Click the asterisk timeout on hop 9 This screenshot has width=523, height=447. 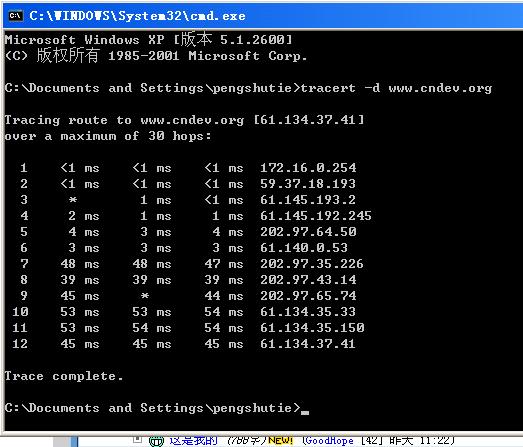145,296
